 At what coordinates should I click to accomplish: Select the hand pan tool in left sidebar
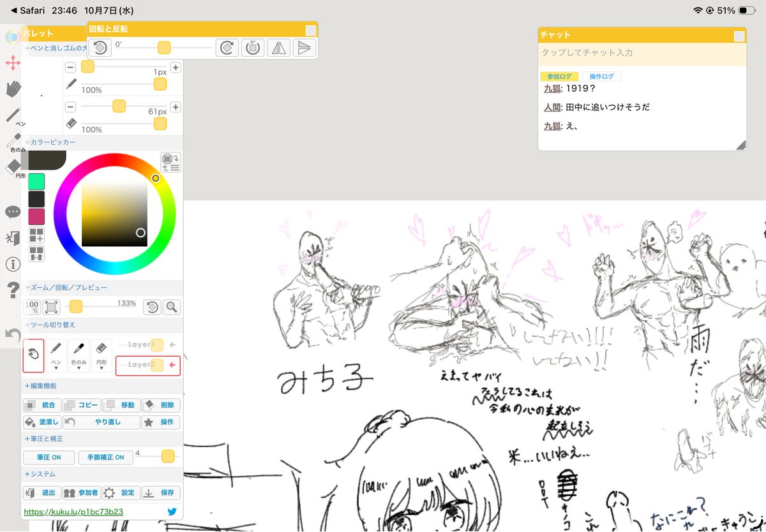[13, 89]
